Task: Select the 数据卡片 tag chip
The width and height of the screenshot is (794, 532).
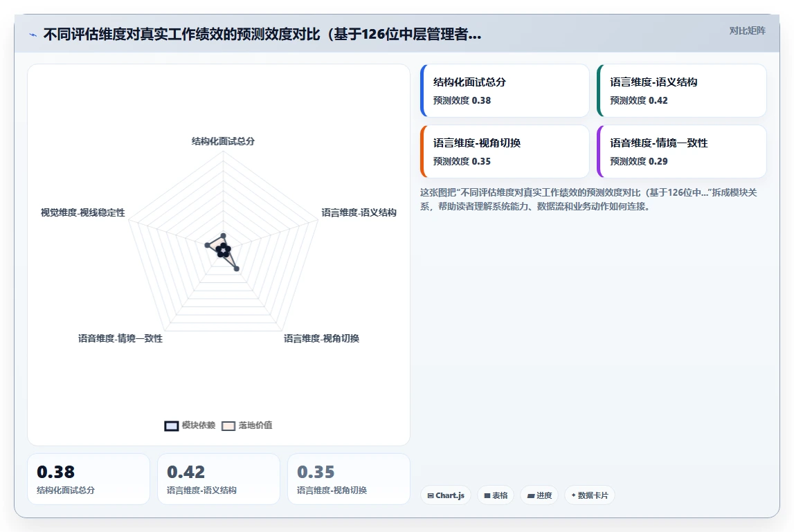Action: [589, 495]
